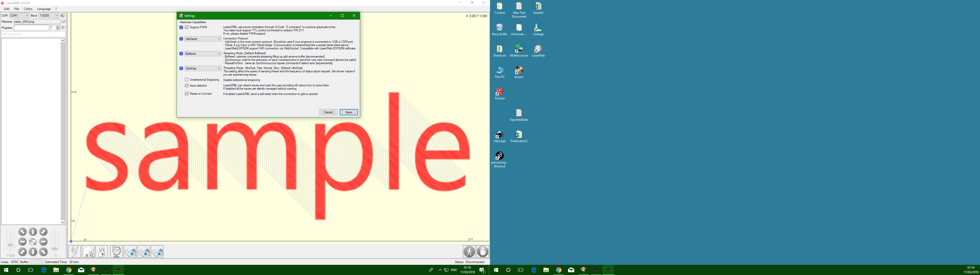This screenshot has width=980, height=275.
Task: Open the Buffered streaming mode dropdown
Action: tap(203, 53)
